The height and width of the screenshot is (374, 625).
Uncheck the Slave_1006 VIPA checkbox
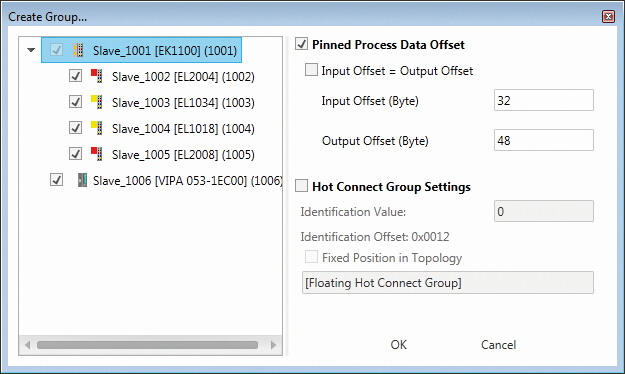click(57, 180)
